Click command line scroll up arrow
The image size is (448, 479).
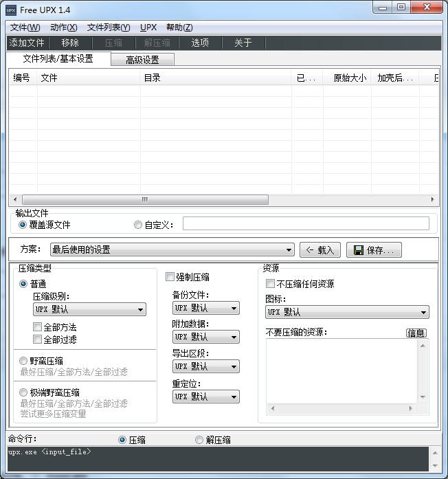(435, 453)
